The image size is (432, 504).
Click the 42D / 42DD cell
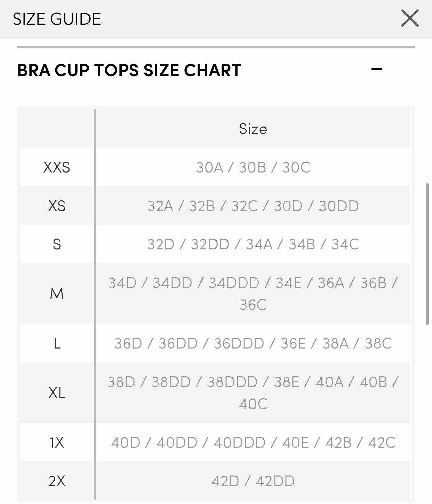(x=253, y=481)
